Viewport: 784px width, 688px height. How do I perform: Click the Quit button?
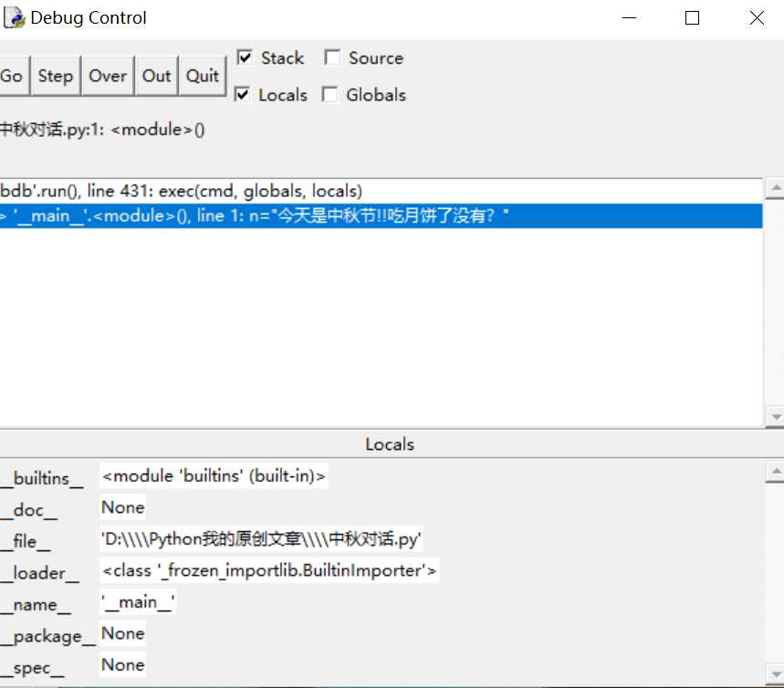click(203, 76)
